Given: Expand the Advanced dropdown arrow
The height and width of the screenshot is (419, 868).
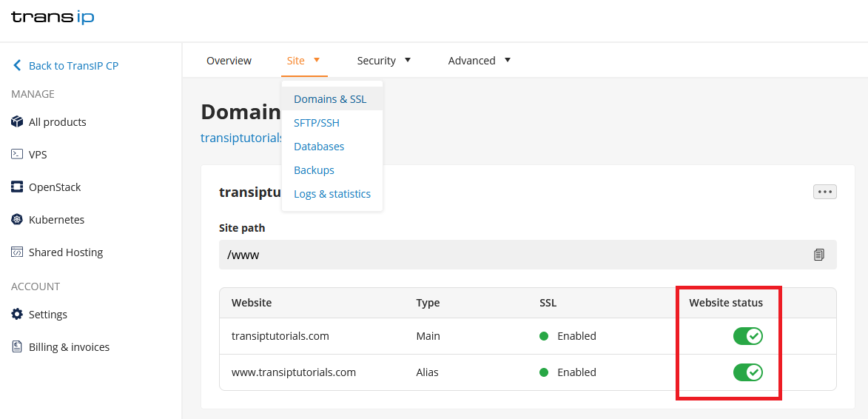Looking at the screenshot, I should (507, 60).
